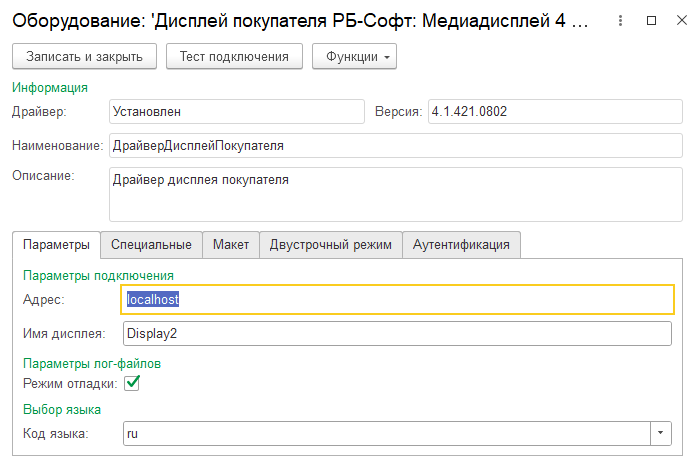
Task: Expand the 'Функции' dropdown menu
Action: point(355,57)
